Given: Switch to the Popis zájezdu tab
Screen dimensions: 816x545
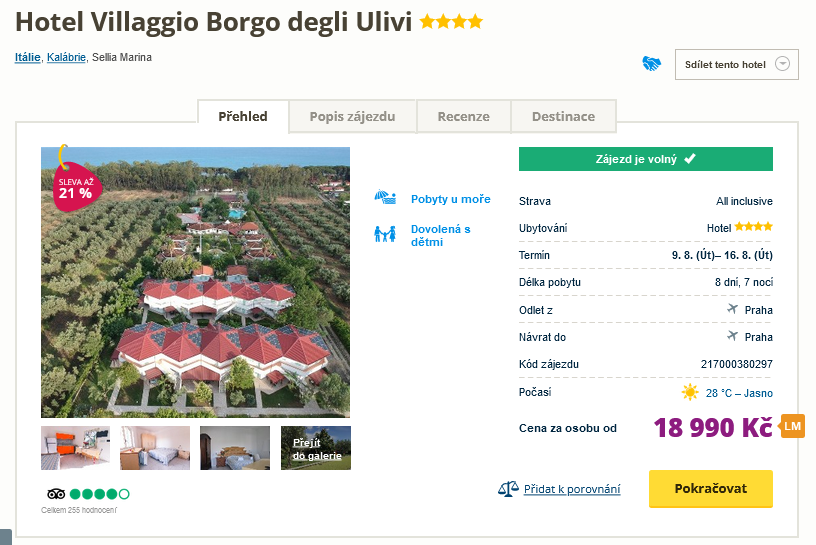Looking at the screenshot, I should [352, 117].
